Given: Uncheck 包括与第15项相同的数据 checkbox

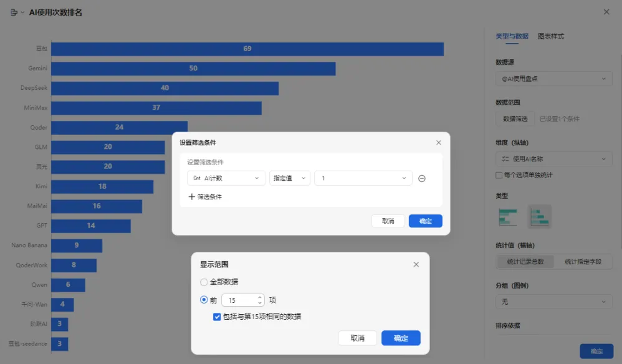Looking at the screenshot, I should click(x=217, y=317).
